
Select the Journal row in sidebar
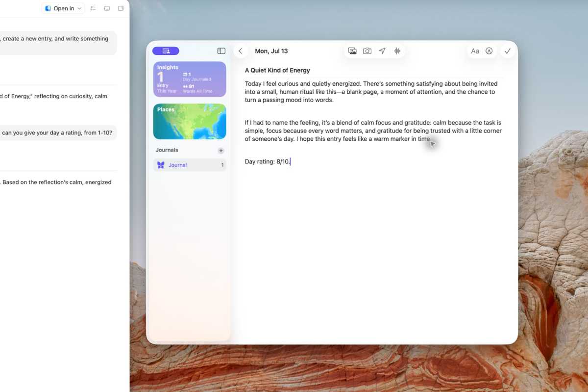190,165
